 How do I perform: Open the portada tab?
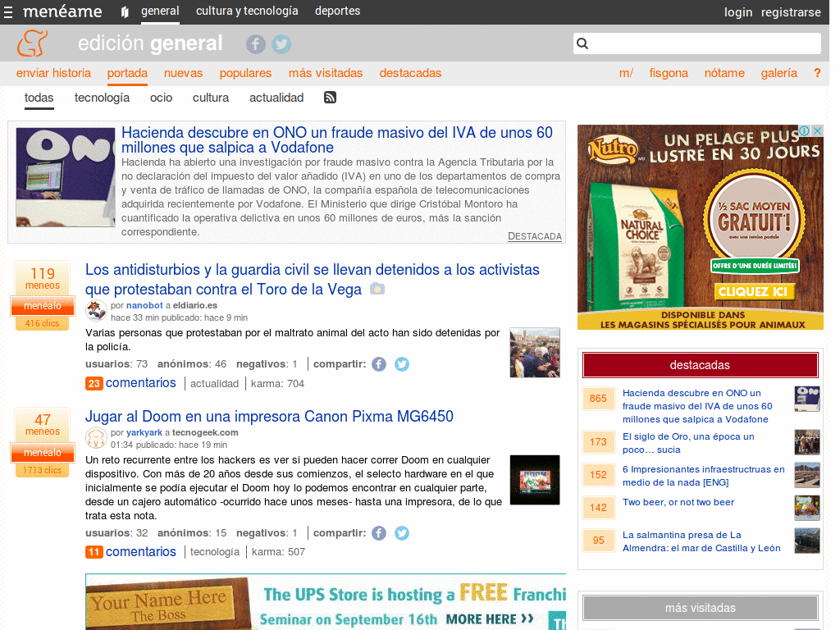click(127, 73)
